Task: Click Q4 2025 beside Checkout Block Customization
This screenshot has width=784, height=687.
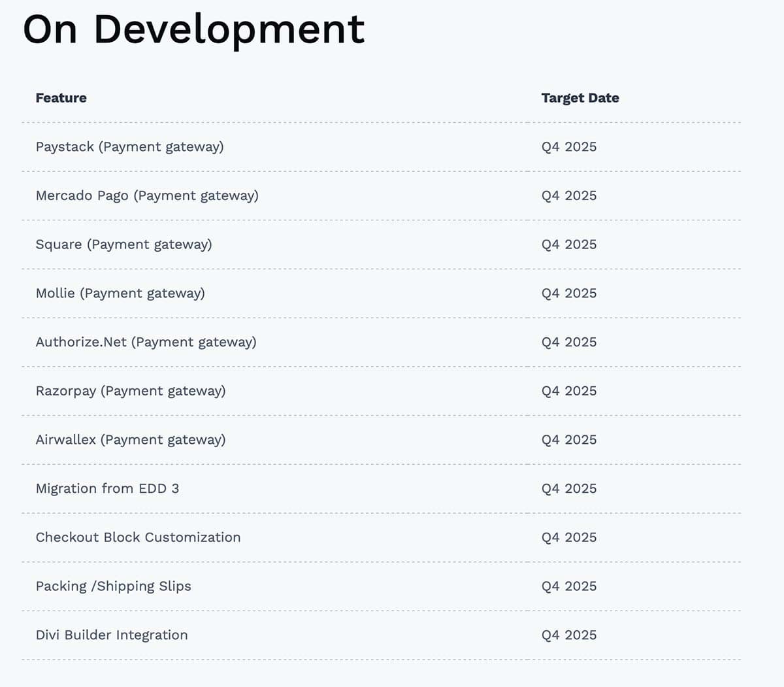Action: point(568,537)
